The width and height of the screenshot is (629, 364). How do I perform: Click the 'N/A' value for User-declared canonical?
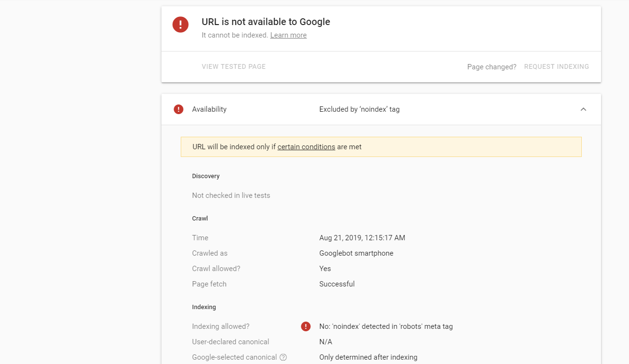tap(325, 342)
